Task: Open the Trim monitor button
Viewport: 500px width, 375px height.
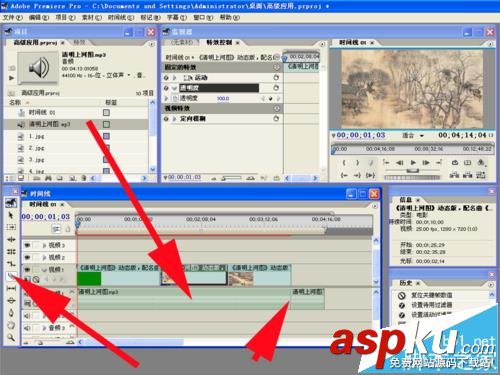Action: (481, 175)
